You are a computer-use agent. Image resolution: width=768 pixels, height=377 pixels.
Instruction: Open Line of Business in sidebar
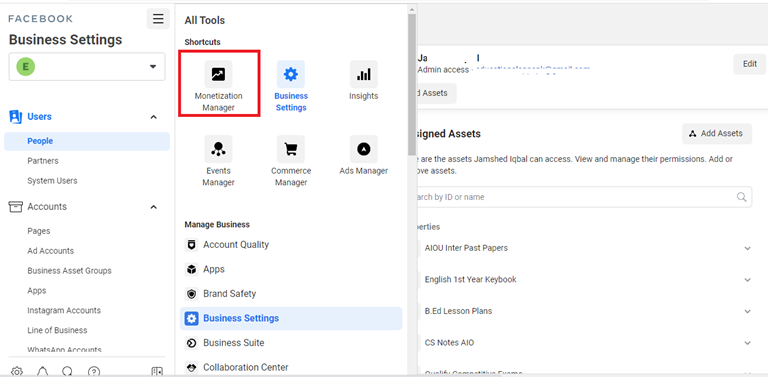(x=57, y=330)
